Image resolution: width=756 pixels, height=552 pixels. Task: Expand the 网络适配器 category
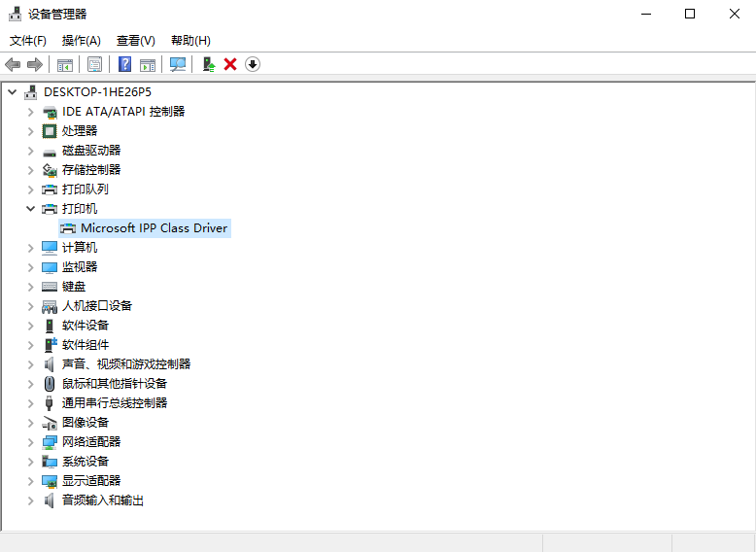tap(30, 441)
